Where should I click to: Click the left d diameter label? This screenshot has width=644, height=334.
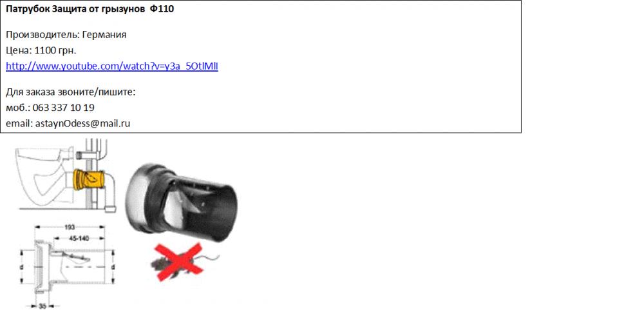[x=22, y=268]
